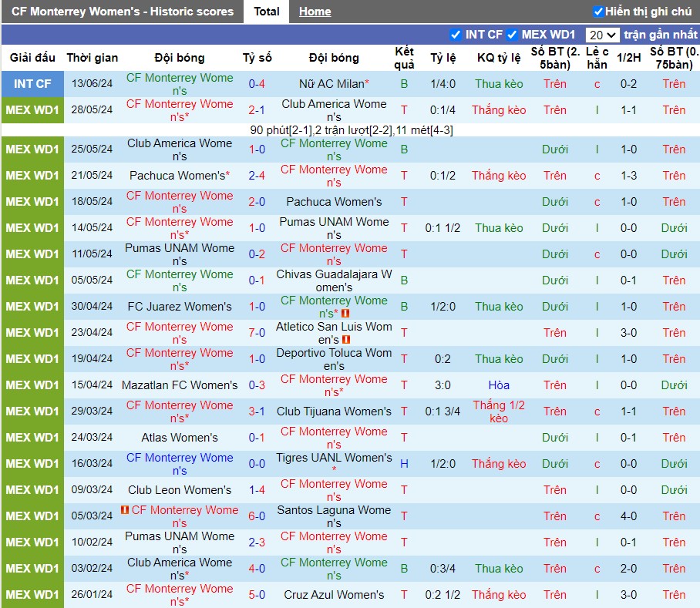Image resolution: width=700 pixels, height=608 pixels.
Task: Click the 3:0 odds on Mazatlan row
Action: [443, 385]
